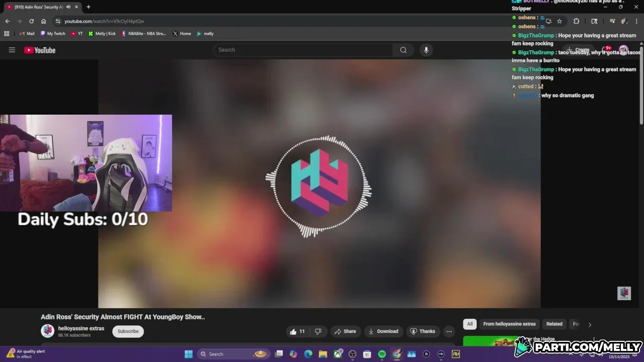Reload the page with the refresh icon

[31, 21]
